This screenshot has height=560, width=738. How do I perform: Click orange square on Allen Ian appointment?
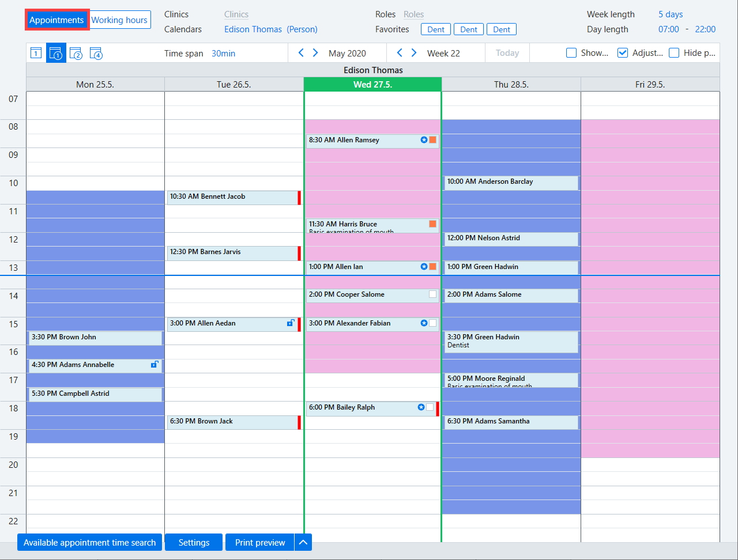433,267
